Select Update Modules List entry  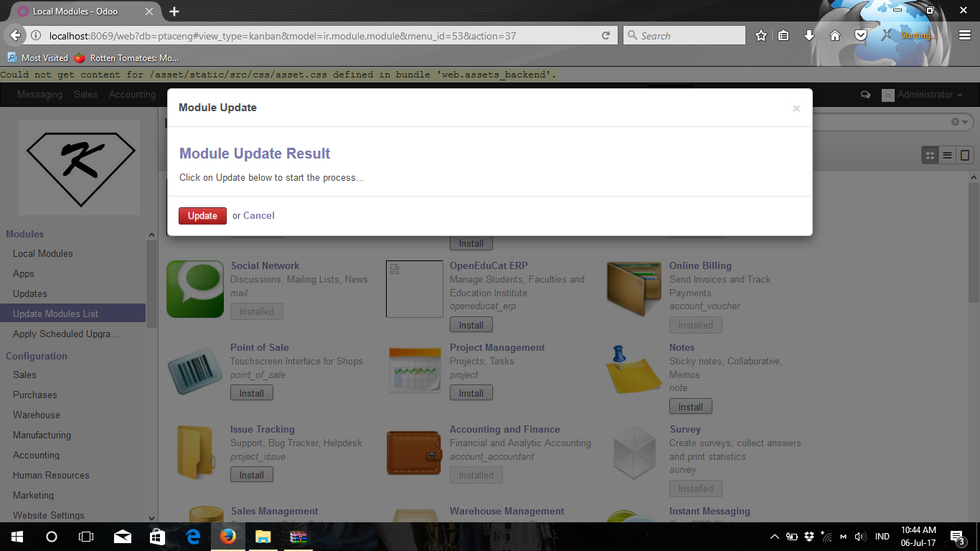click(x=72, y=314)
